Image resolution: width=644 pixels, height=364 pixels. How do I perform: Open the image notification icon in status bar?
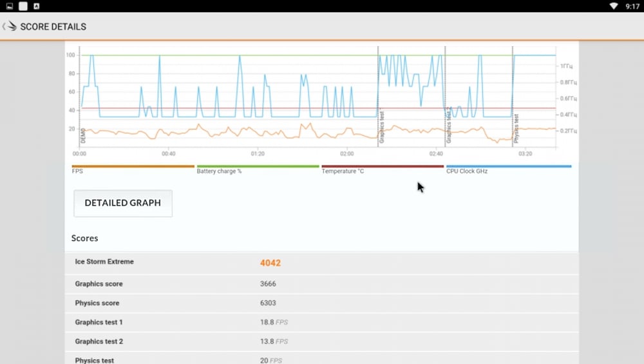tap(9, 6)
